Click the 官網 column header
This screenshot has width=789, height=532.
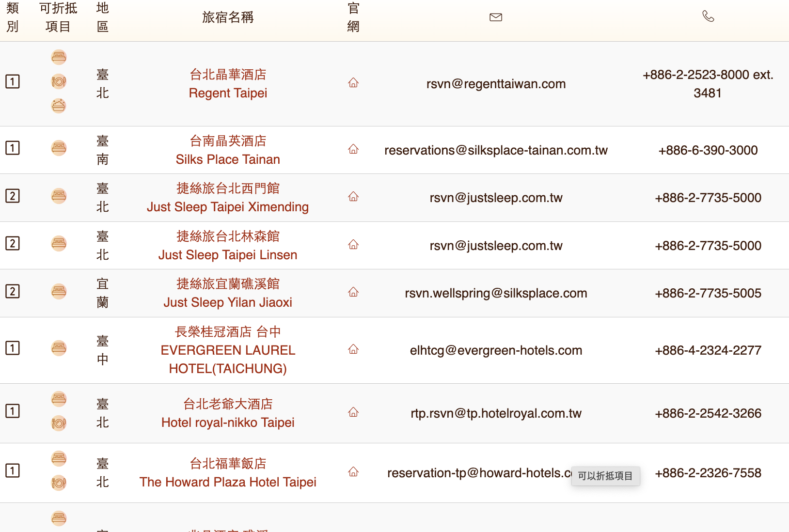coord(353,17)
